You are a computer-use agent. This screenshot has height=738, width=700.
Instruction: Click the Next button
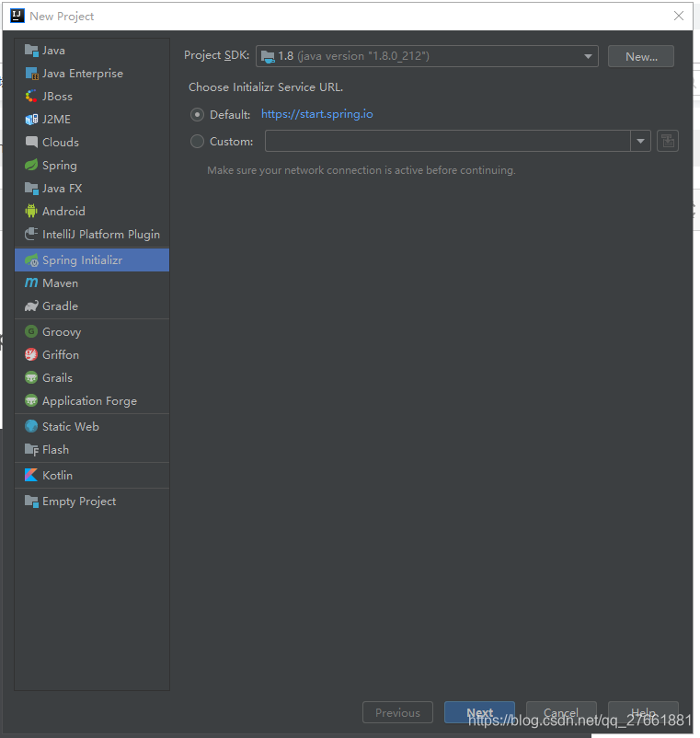[x=479, y=712]
